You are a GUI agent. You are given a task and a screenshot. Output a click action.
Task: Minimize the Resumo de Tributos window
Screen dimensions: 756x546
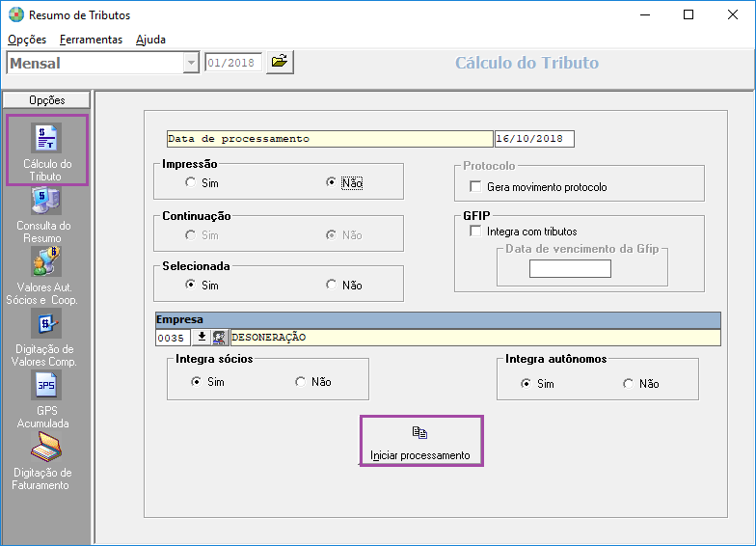645,15
